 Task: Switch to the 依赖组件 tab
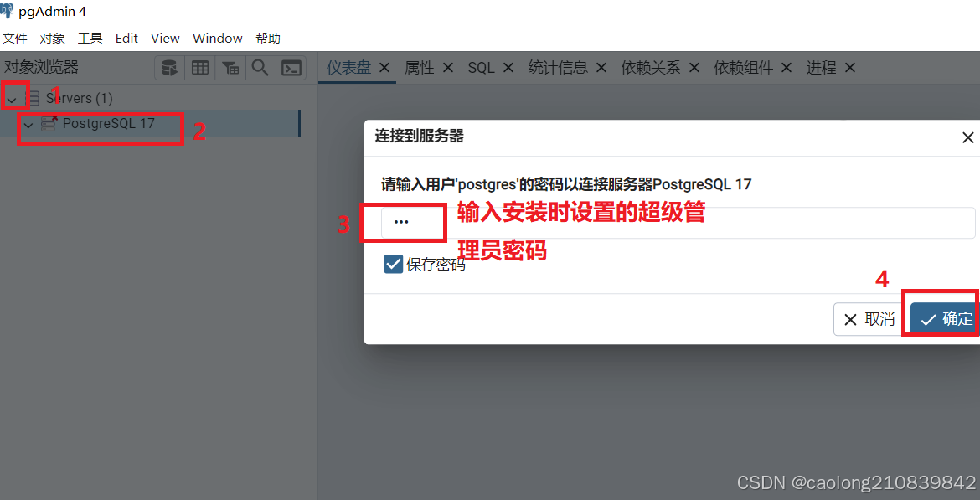click(x=744, y=68)
